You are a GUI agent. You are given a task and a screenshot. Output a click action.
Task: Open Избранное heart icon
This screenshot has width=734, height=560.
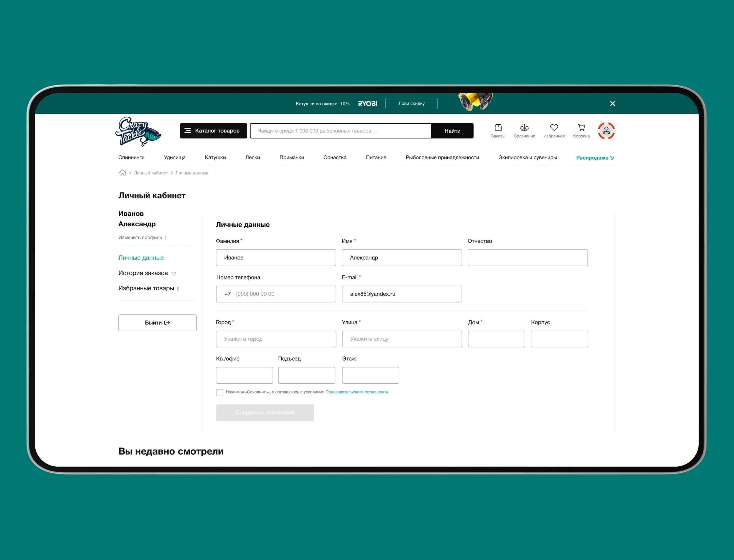[x=554, y=130]
